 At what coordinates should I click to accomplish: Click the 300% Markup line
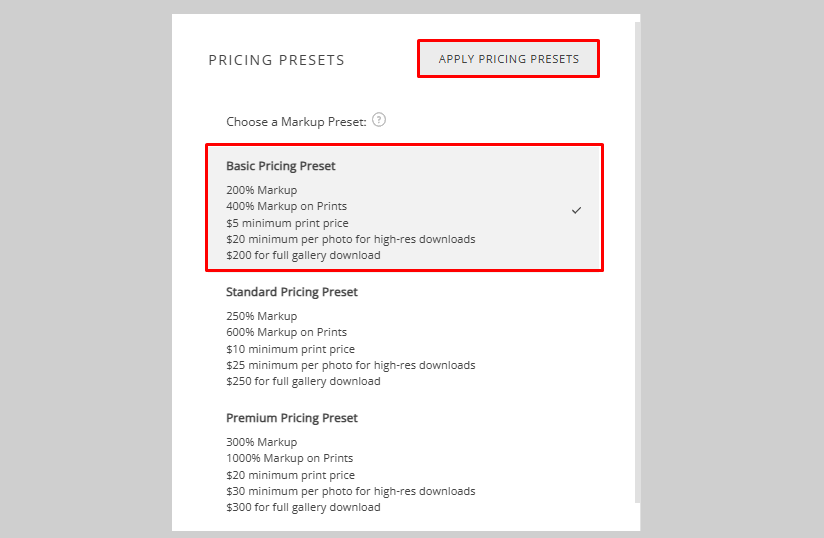[261, 442]
